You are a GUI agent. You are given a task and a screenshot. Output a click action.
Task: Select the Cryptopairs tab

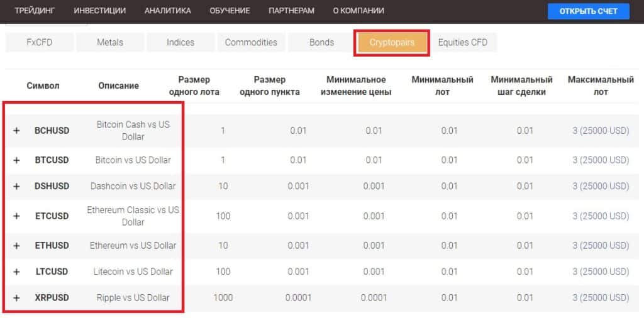pos(392,43)
